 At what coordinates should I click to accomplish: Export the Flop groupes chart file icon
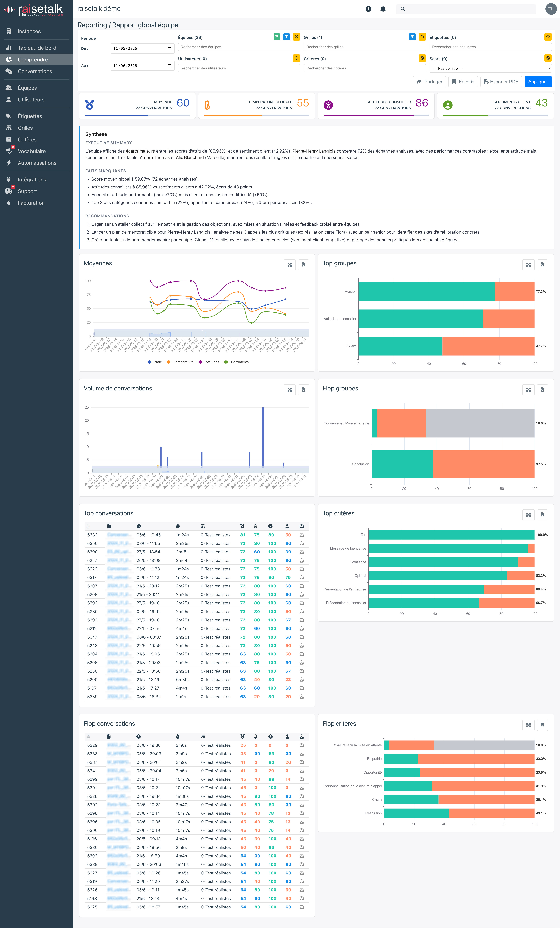[542, 390]
